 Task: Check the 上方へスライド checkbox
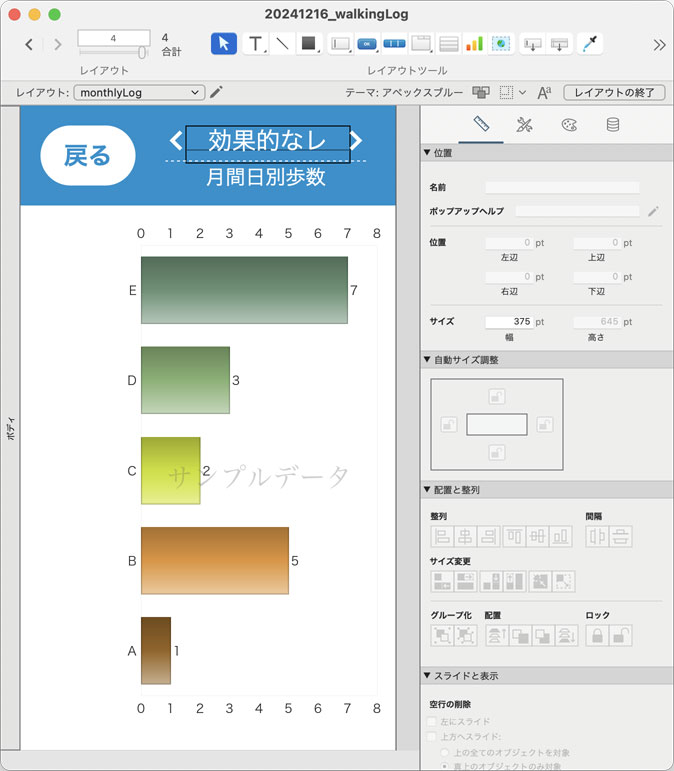point(432,736)
